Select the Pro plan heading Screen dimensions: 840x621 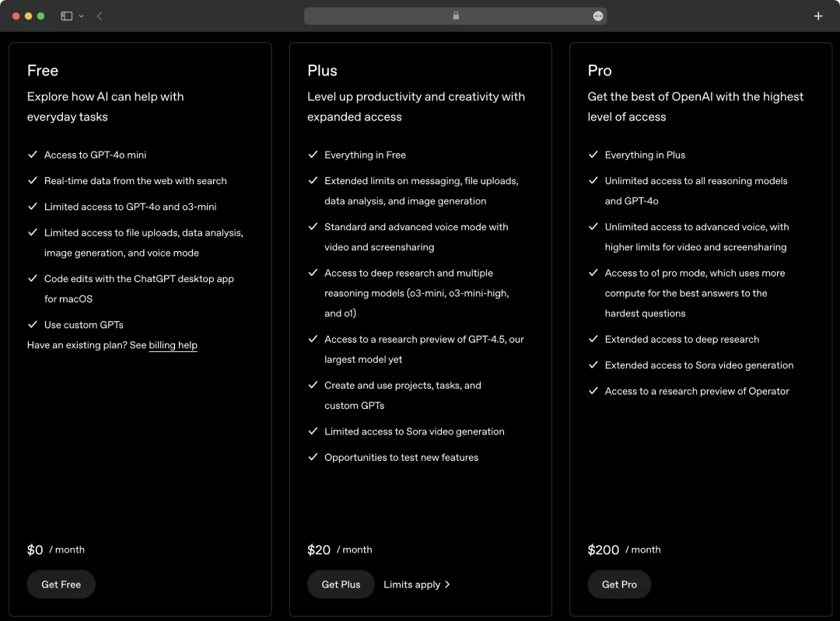click(x=599, y=71)
